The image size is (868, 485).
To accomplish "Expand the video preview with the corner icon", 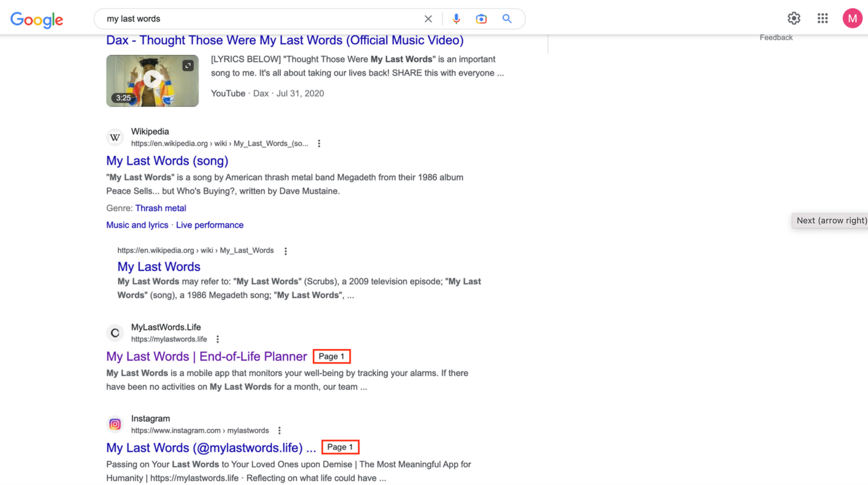I will pyautogui.click(x=188, y=66).
